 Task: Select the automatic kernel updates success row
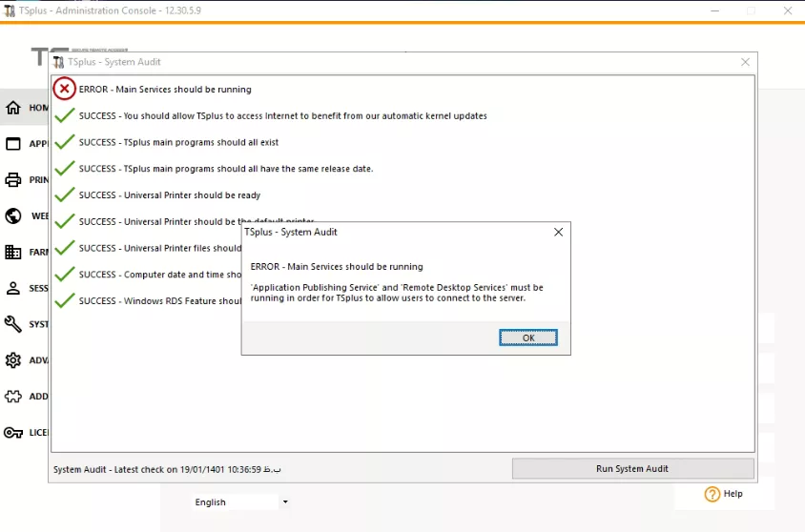(x=283, y=116)
